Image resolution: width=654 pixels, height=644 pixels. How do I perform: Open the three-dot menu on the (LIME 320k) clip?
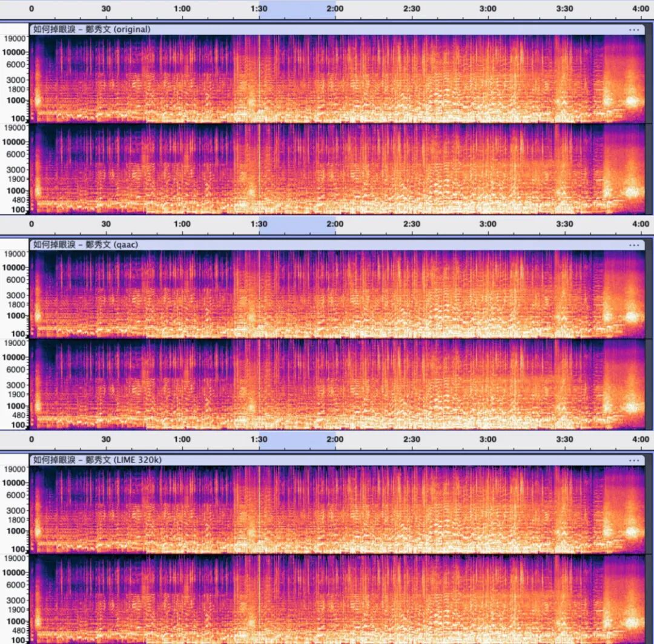coord(633,460)
